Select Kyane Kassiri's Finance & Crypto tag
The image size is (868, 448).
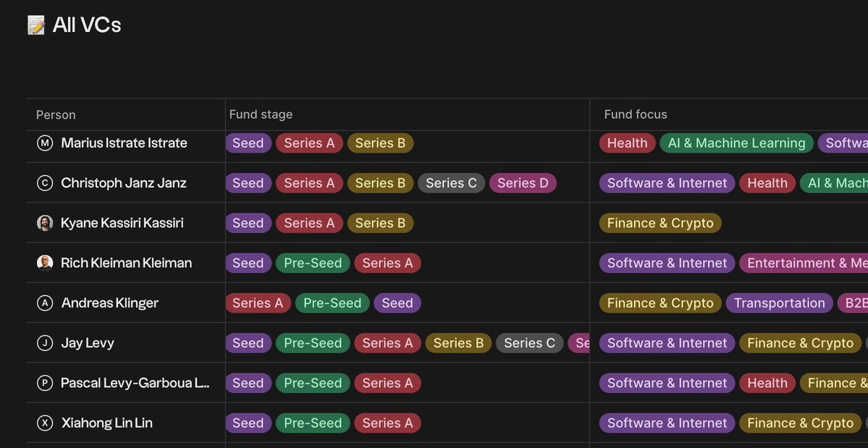660,223
